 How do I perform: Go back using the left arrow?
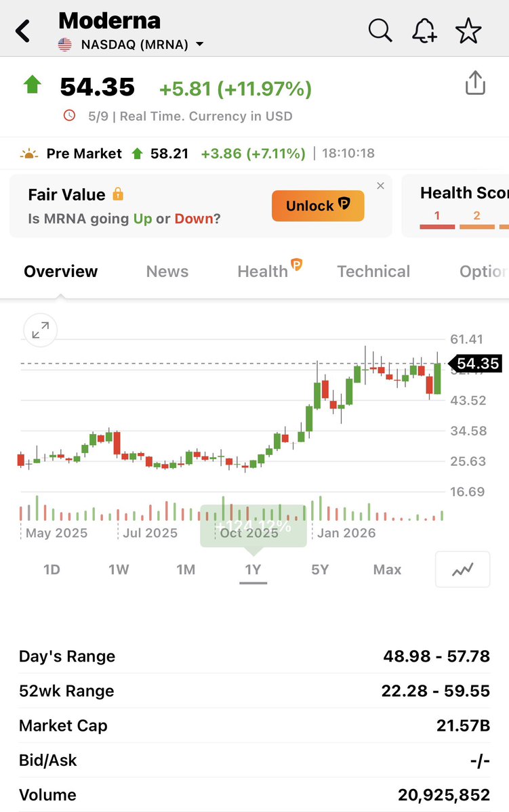(x=23, y=31)
